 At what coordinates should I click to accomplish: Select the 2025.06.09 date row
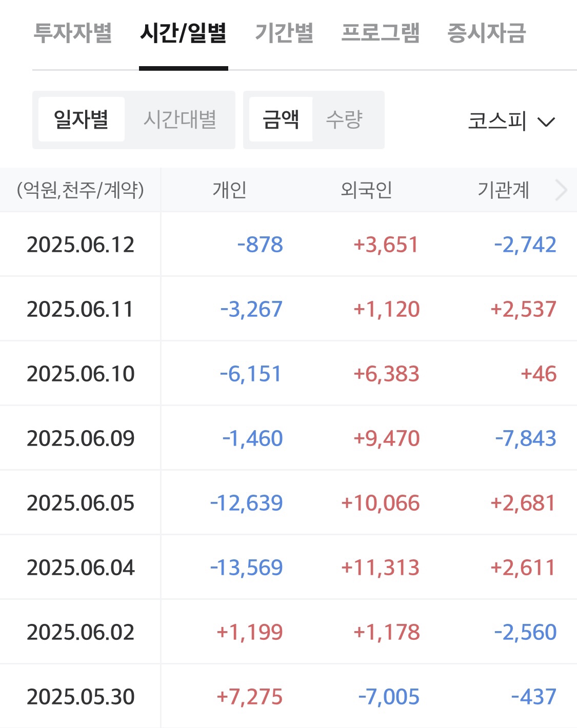(x=81, y=438)
